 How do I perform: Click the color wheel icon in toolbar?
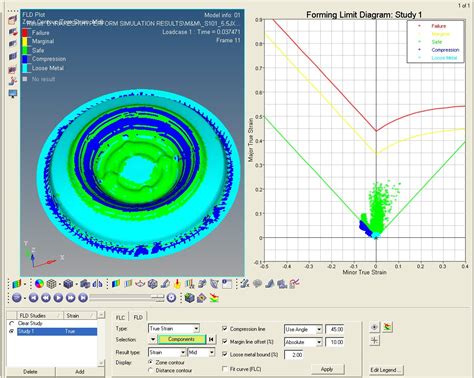tap(39, 284)
